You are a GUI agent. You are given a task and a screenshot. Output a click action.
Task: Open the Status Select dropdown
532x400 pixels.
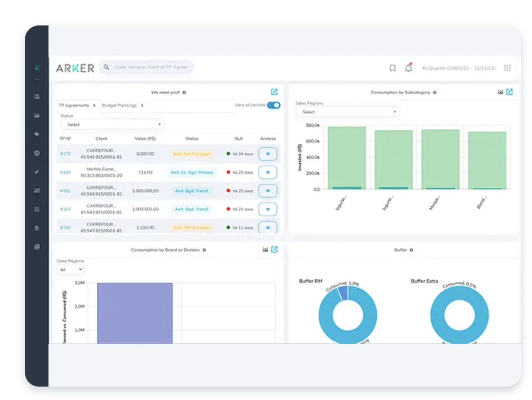112,124
